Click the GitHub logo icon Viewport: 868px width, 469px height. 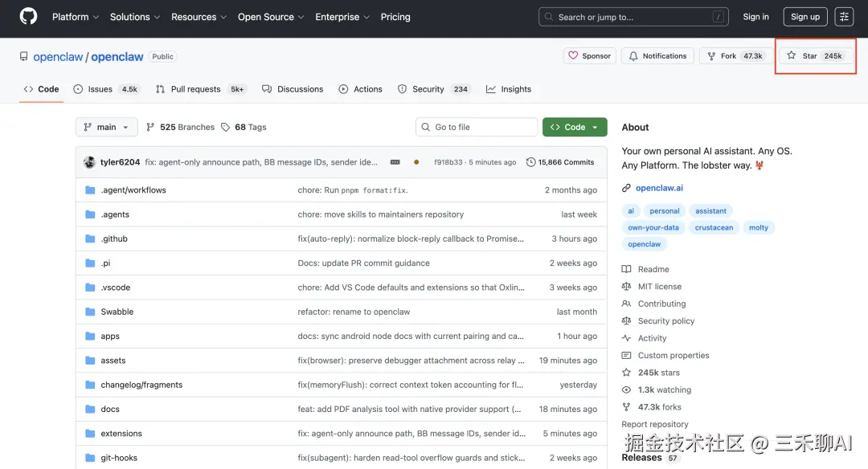[x=28, y=17]
